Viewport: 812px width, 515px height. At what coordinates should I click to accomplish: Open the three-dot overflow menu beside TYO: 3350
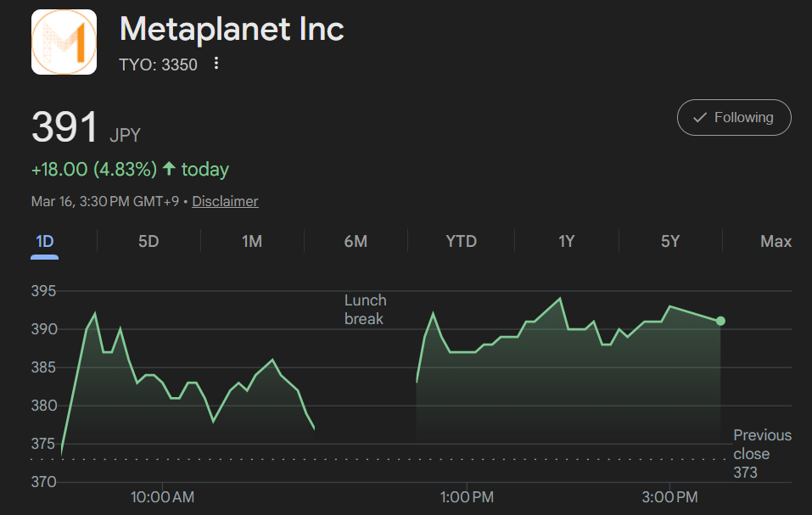pos(216,63)
